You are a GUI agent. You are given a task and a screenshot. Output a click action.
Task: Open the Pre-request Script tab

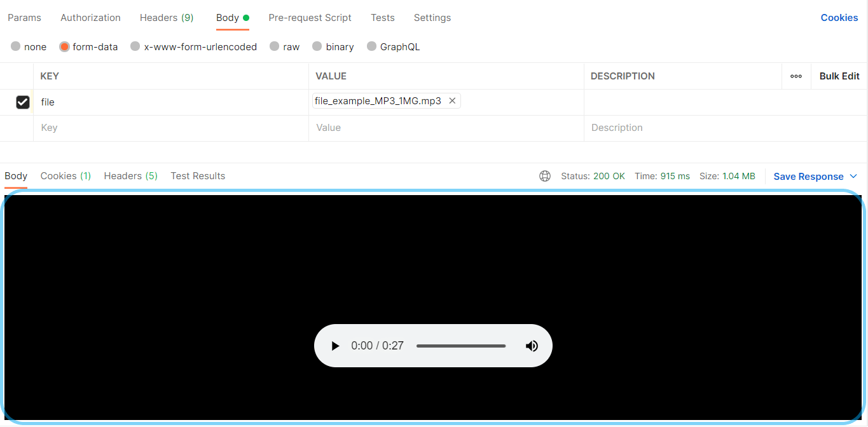310,18
